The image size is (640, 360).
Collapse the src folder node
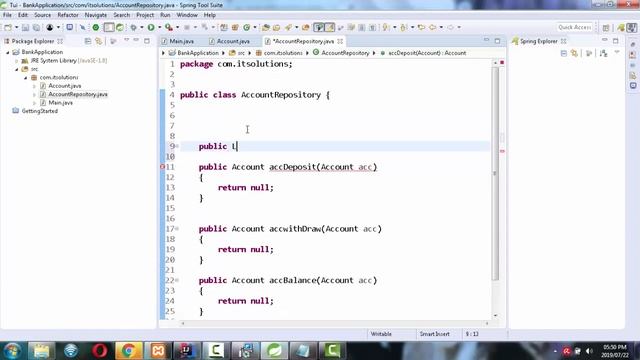pyautogui.click(x=17, y=69)
